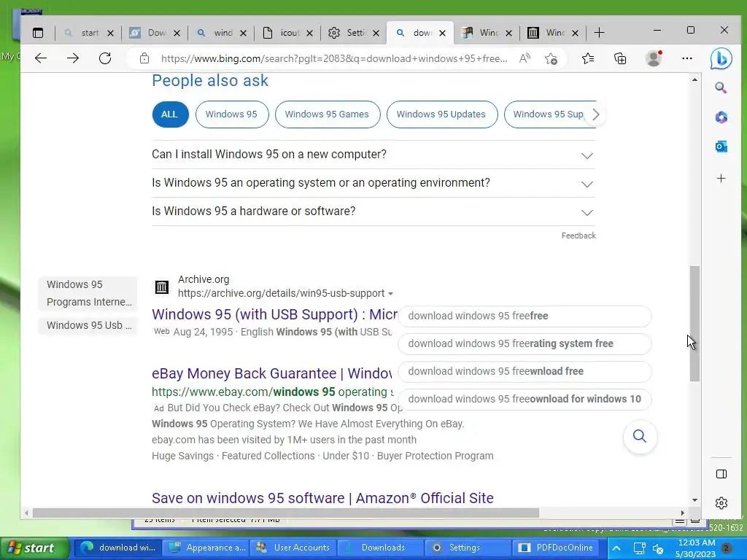The width and height of the screenshot is (747, 560).
Task: Open the Start menu
Action: point(35,548)
